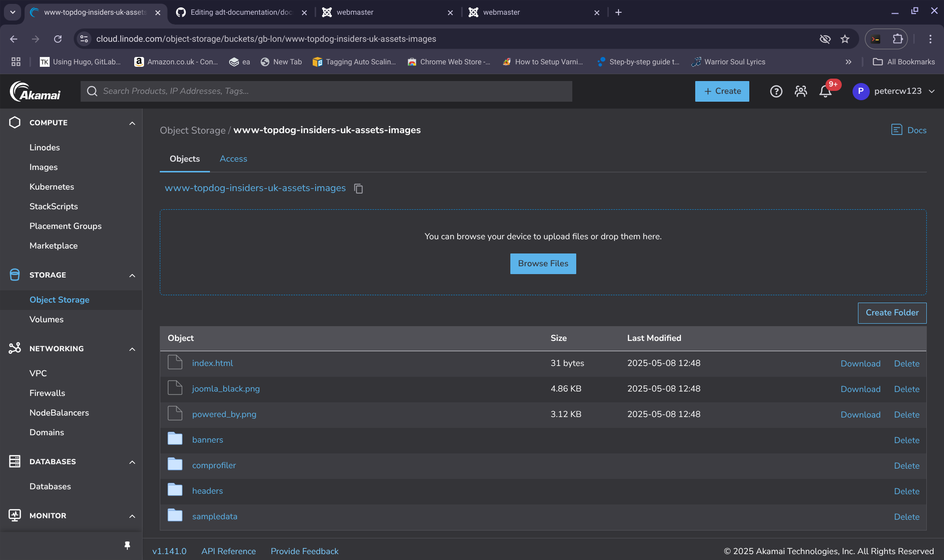
Task: Collapse the Compute section
Action: 132,123
